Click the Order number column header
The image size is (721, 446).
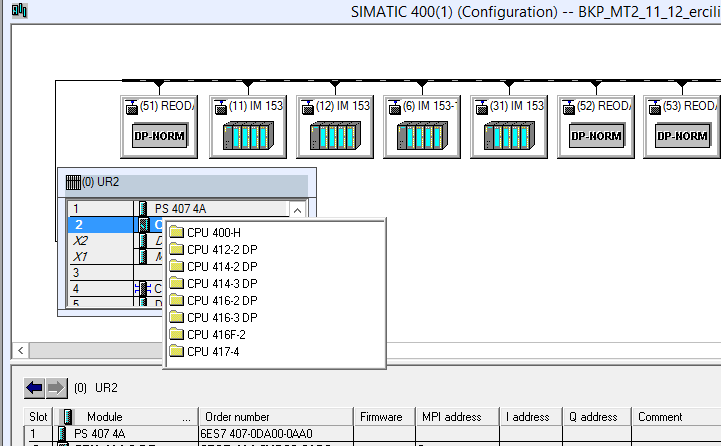[x=276, y=417]
